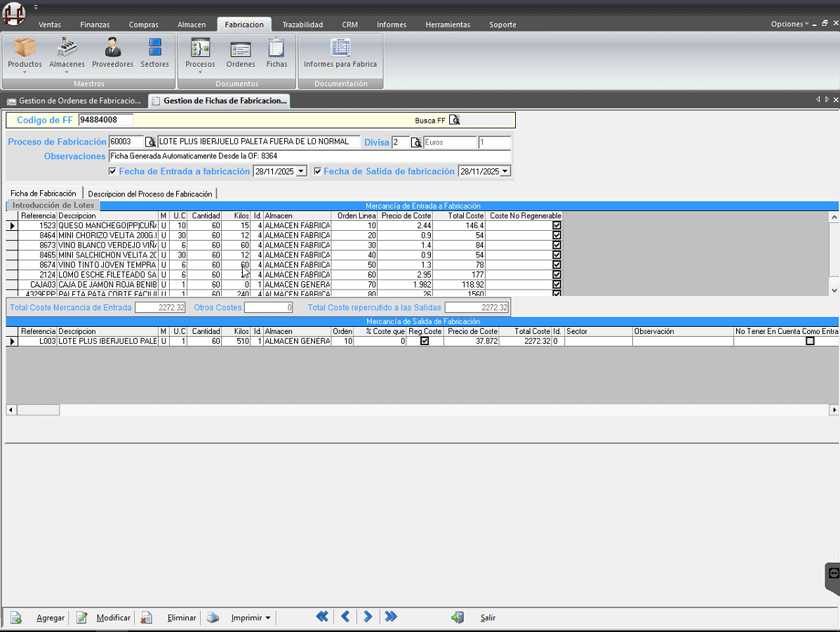Open Informes para Fabrica icon
Viewport: 840px width, 632px height.
[340, 48]
